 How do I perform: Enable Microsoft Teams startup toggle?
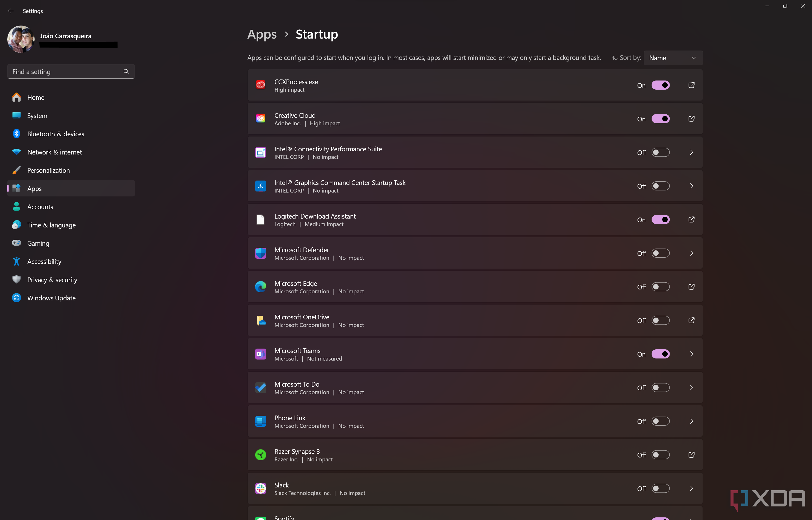click(660, 354)
